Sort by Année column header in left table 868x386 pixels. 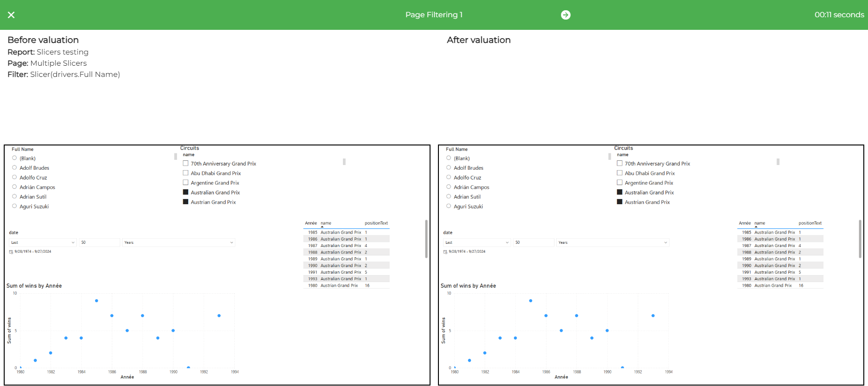(311, 223)
